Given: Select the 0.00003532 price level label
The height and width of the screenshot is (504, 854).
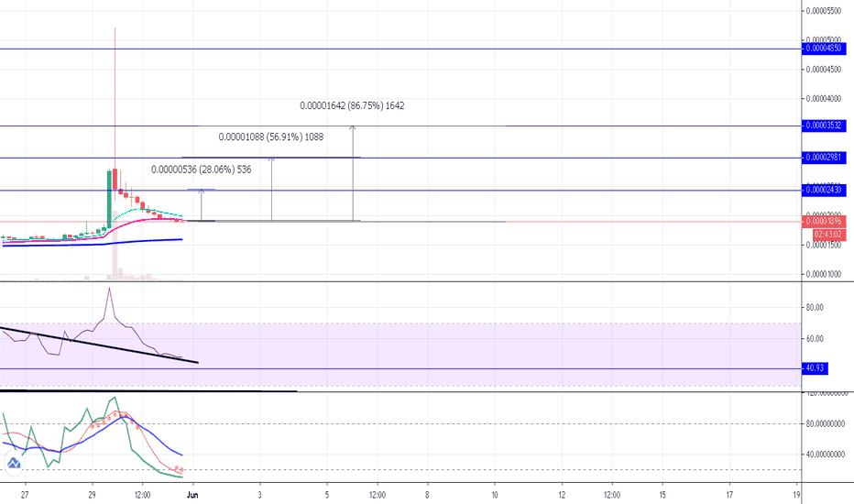Looking at the screenshot, I should (824, 126).
